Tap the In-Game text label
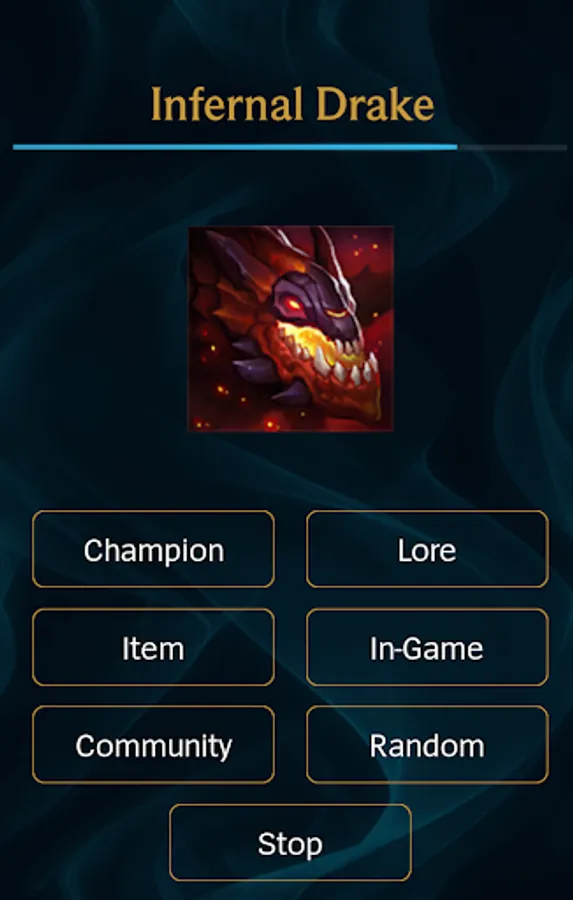The image size is (573, 900). [427, 649]
